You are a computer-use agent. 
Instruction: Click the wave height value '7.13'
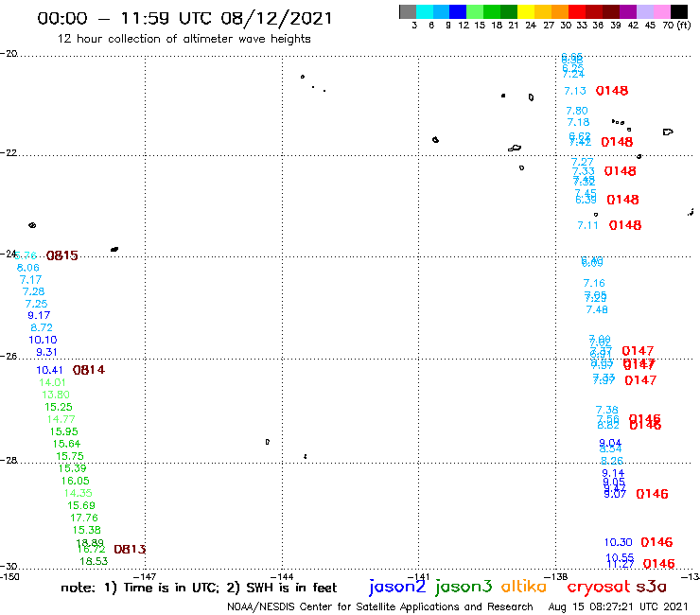pyautogui.click(x=575, y=91)
